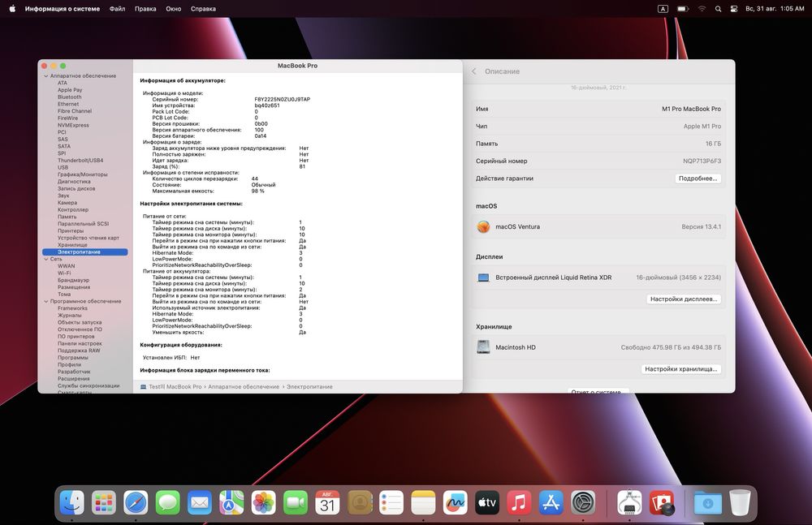Open the Информация о системе app menu

pyautogui.click(x=63, y=9)
